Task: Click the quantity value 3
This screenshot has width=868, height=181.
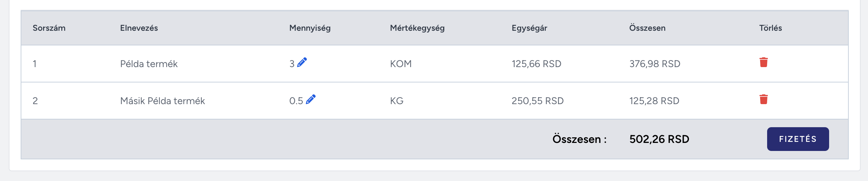Action: click(x=292, y=64)
